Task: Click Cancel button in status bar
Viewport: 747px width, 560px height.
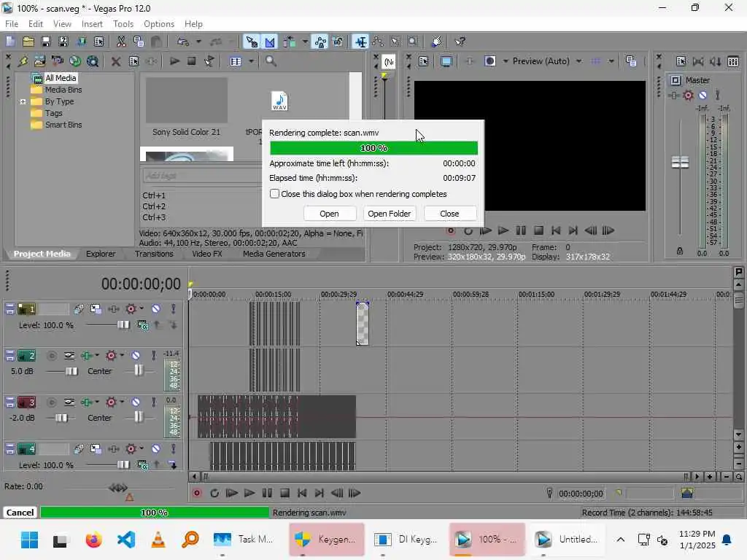Action: point(20,513)
